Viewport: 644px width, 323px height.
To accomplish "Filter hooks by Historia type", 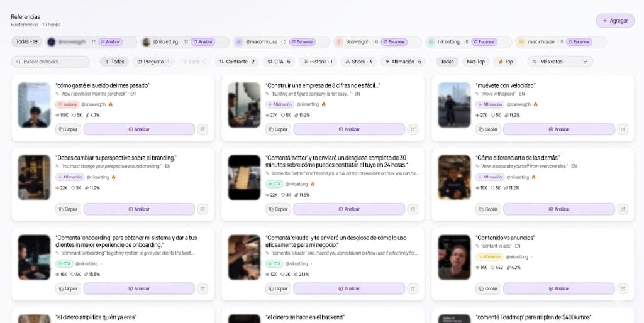I will 318,62.
